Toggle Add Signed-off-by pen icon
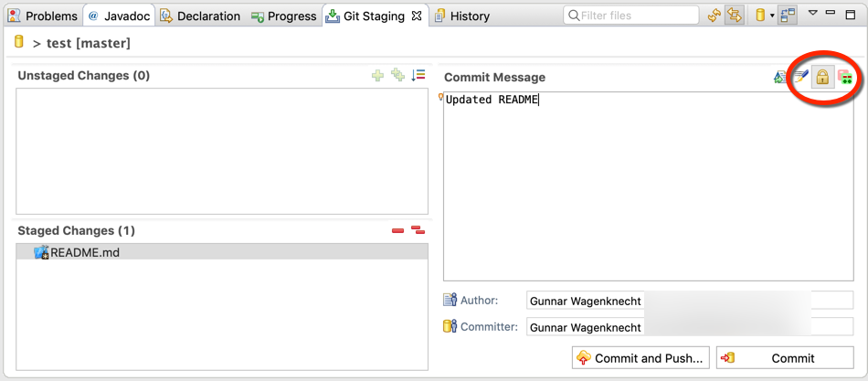This screenshot has height=381, width=868. tap(801, 77)
